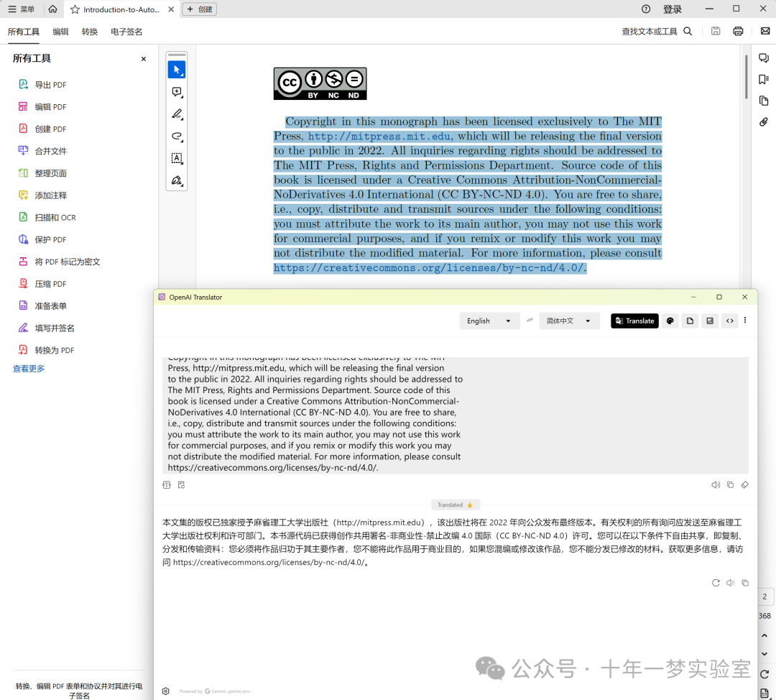Click the code brackets icon in the translator
776x700 pixels.
point(729,321)
